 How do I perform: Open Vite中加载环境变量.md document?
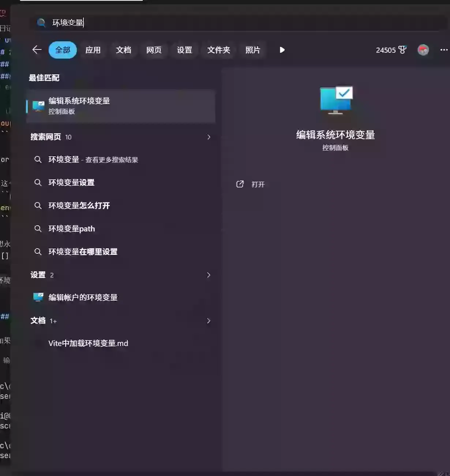click(x=88, y=343)
